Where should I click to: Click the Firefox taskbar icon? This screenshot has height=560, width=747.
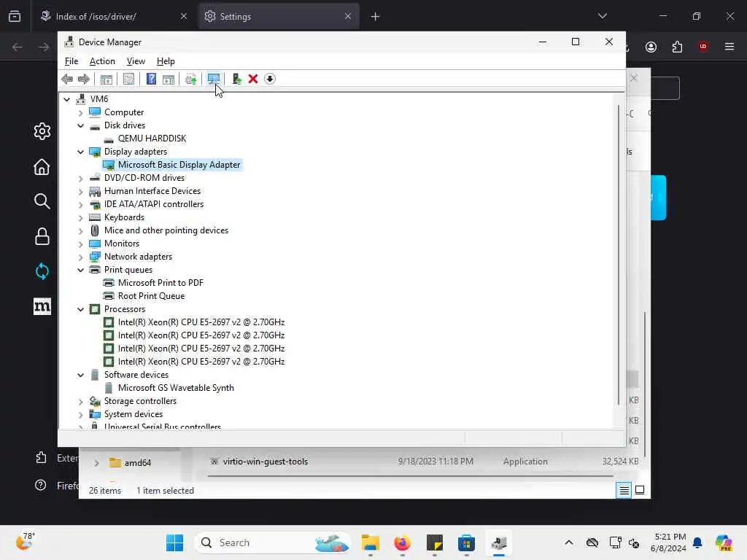(403, 542)
